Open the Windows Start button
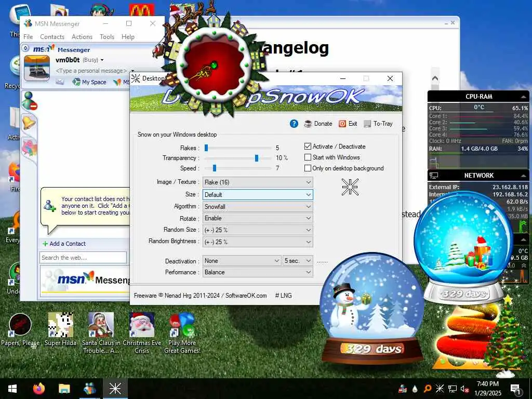 point(12,389)
